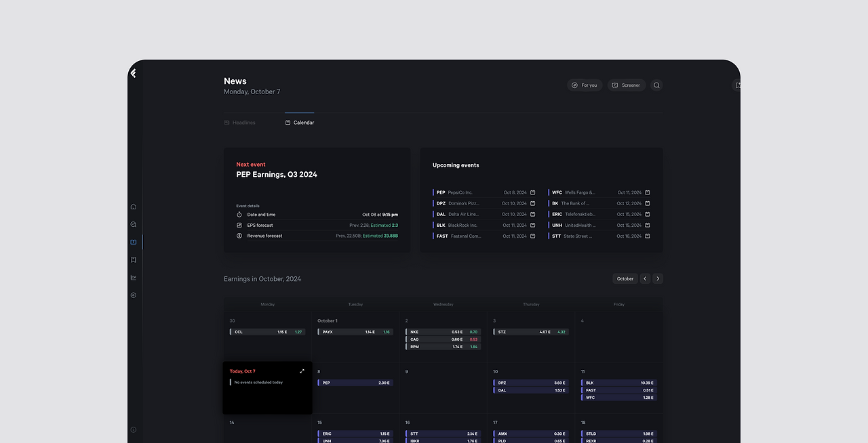Click the PEP Earnings, Q3 2024 title
Screen dimensions: 868x443
(x=277, y=174)
